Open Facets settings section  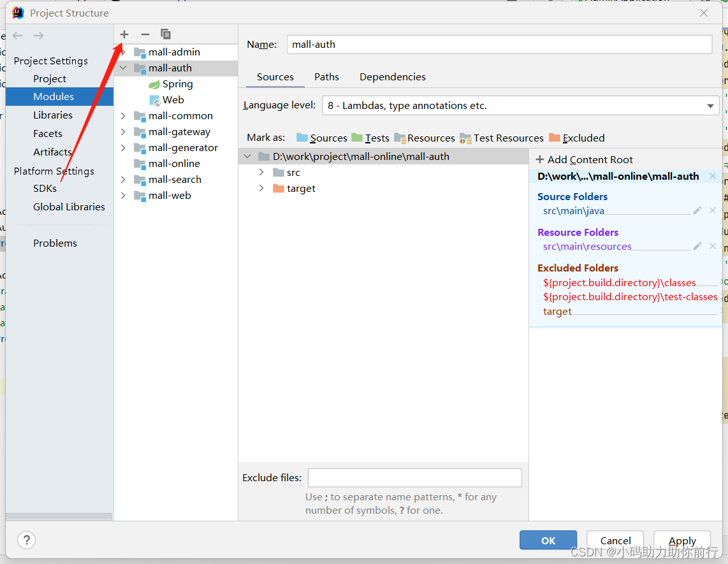click(x=47, y=134)
